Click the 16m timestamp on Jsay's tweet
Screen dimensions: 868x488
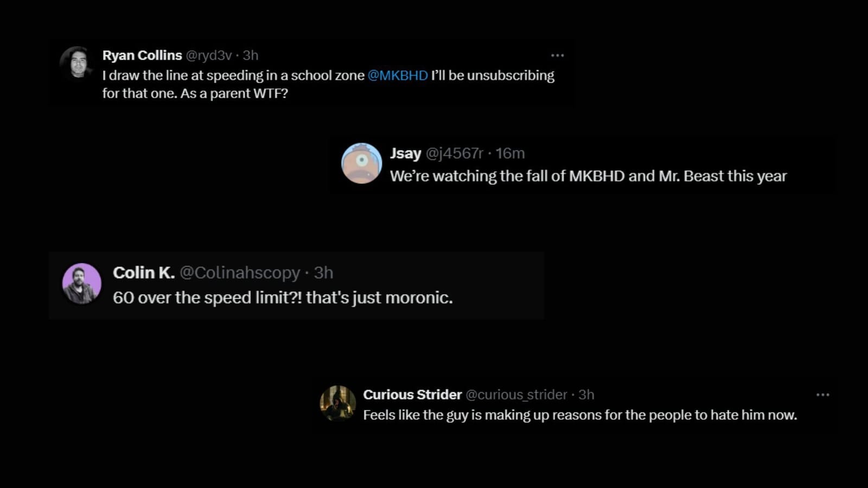click(x=511, y=153)
